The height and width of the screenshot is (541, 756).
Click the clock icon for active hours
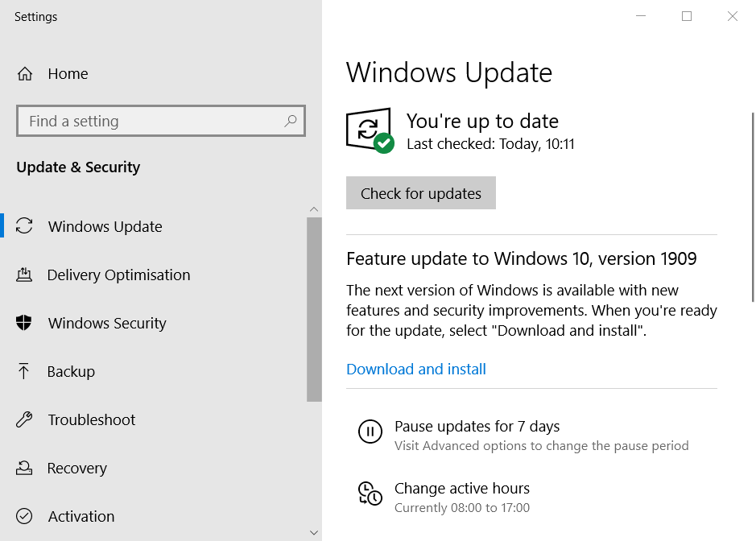pyautogui.click(x=370, y=494)
